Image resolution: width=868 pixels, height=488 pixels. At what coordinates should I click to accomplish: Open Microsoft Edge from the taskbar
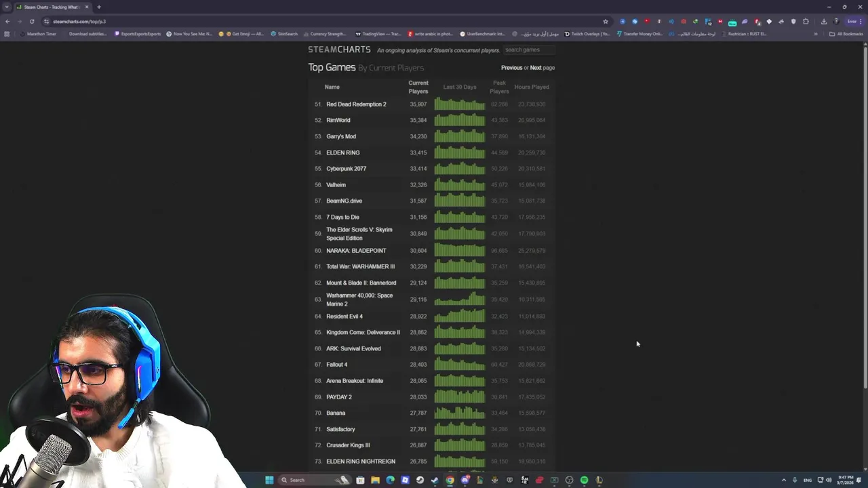coord(390,480)
